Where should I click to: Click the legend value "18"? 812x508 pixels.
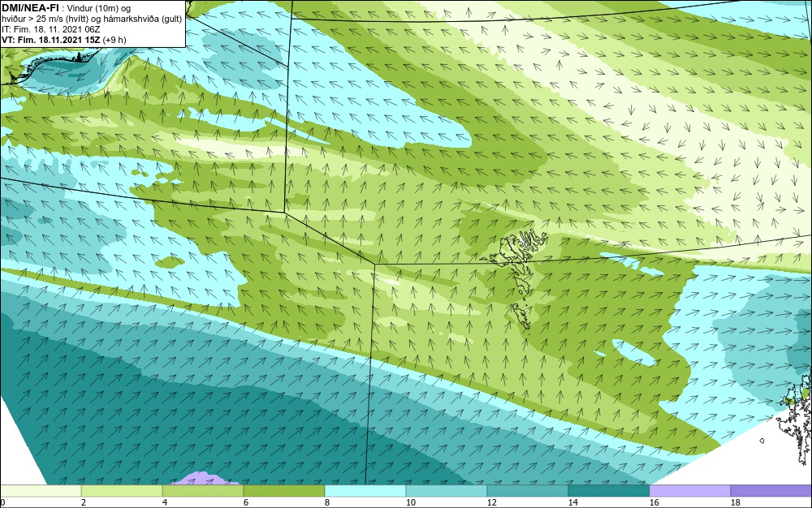(x=736, y=502)
